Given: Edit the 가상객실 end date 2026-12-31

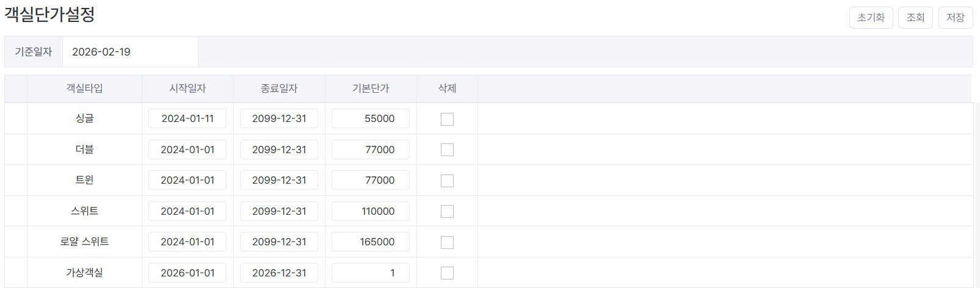Looking at the screenshot, I should coord(279,273).
